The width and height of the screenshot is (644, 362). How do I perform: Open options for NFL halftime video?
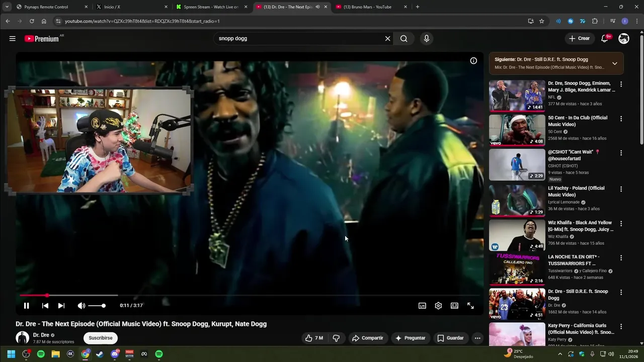[x=621, y=84]
